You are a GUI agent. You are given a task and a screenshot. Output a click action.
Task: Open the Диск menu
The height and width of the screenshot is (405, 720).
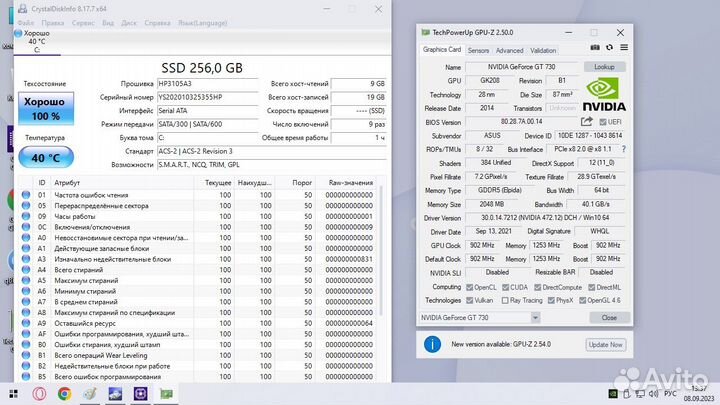(x=129, y=22)
